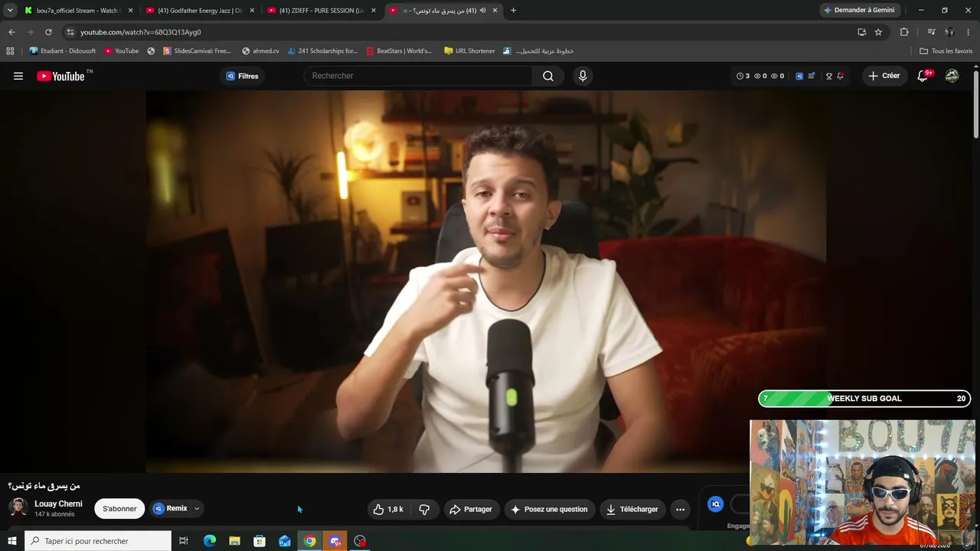Open a new browser tab

click(513, 11)
